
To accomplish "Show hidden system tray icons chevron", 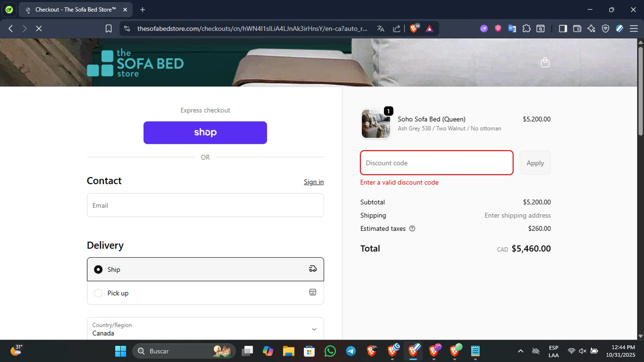I will (x=520, y=351).
